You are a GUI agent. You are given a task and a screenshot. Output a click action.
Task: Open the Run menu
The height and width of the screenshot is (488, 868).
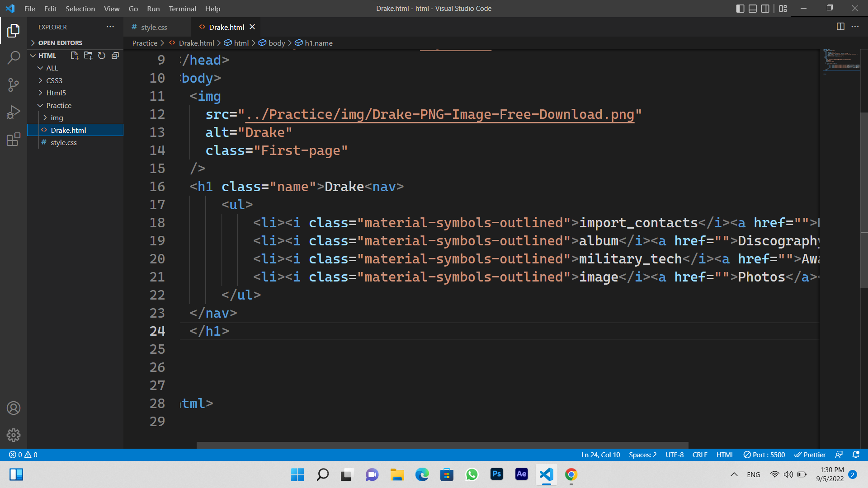click(x=153, y=9)
